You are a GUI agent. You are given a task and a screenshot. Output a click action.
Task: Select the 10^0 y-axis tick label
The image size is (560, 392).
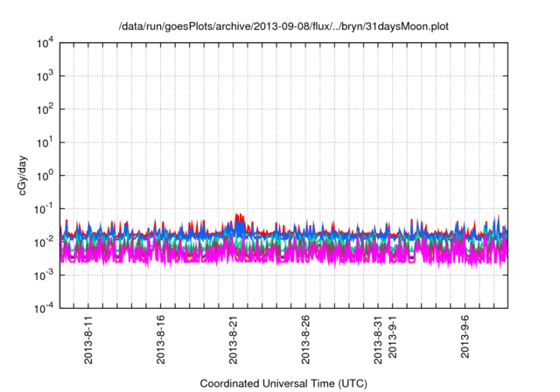(x=44, y=175)
